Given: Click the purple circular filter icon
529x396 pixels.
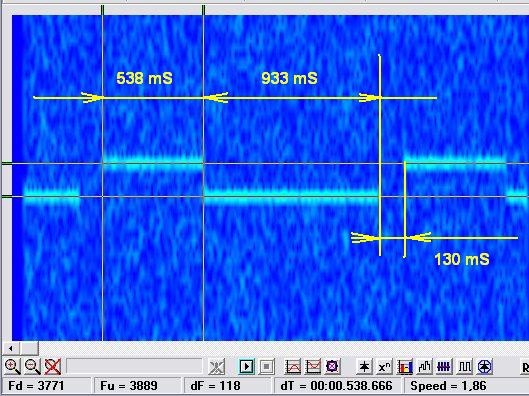Looking at the screenshot, I should coord(332,366).
